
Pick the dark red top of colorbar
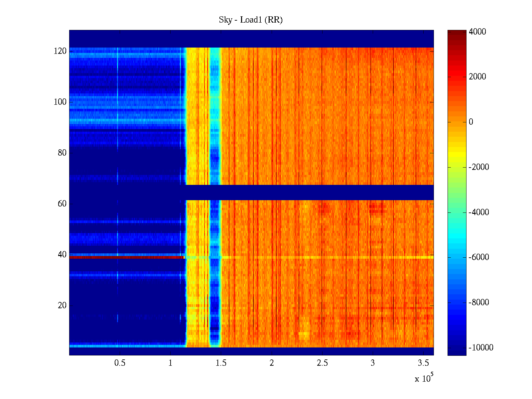tap(457, 33)
